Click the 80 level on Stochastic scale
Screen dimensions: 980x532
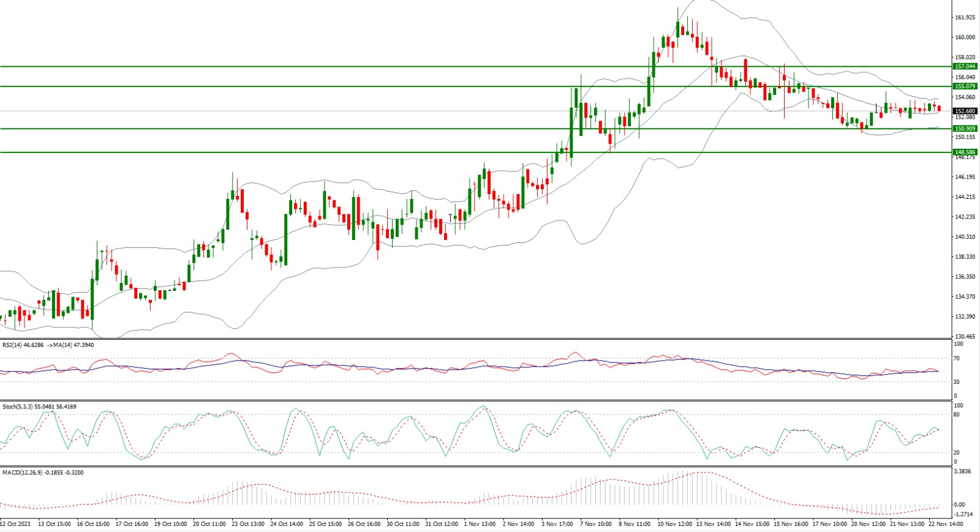[957, 415]
